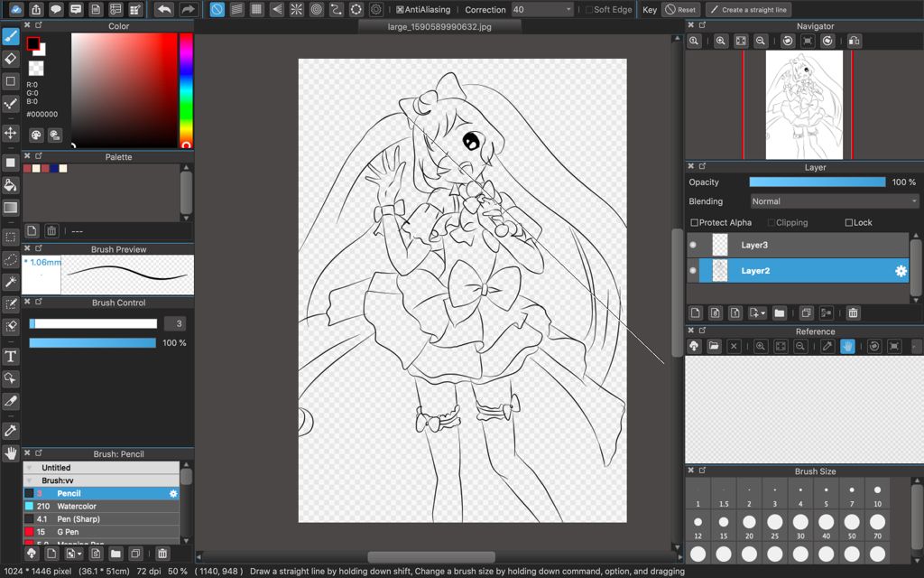
Task: Click the canvas horizontal scrollbar
Action: click(x=431, y=556)
